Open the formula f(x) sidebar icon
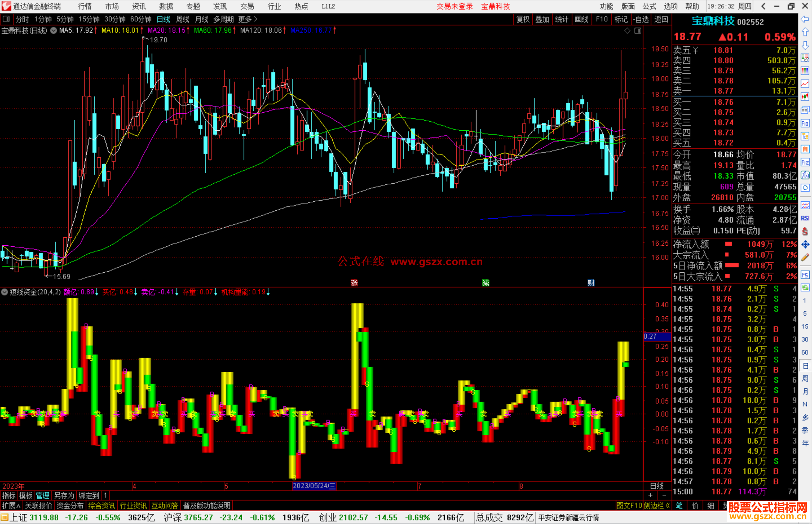Screen dimensions: 812x524 pyautogui.click(x=805, y=175)
